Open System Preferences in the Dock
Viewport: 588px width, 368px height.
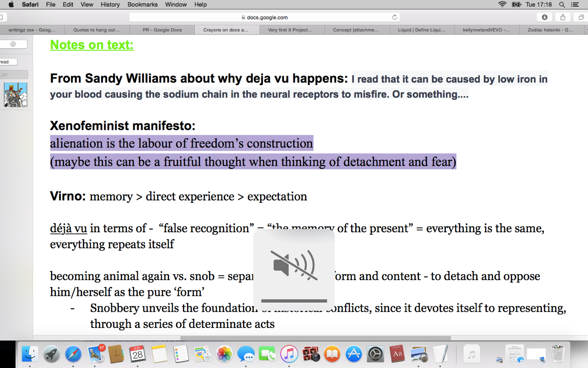point(375,354)
